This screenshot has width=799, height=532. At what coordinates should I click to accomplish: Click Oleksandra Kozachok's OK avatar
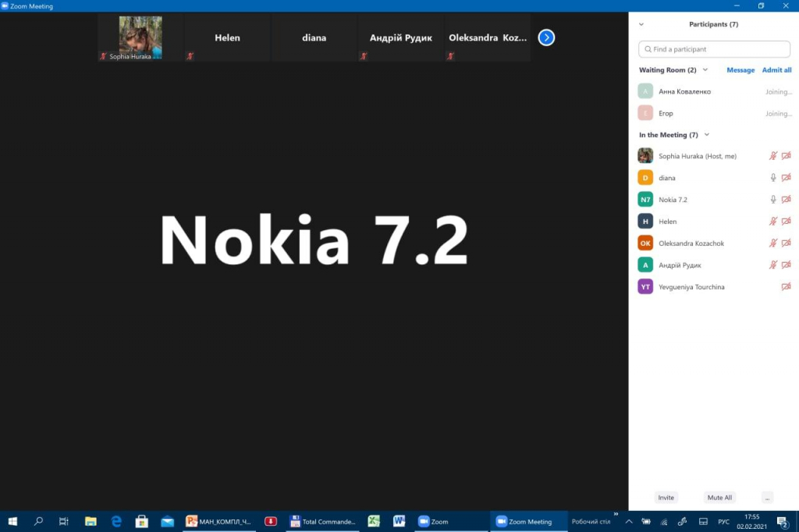(x=645, y=243)
